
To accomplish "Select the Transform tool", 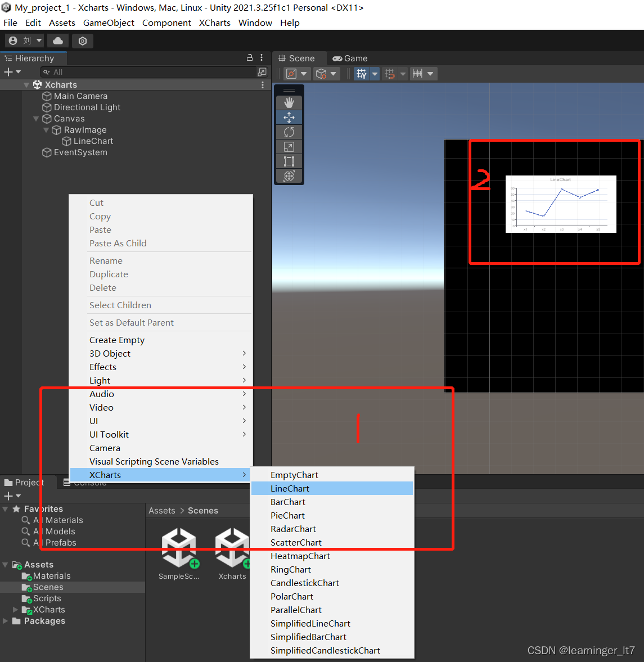I will tap(289, 176).
